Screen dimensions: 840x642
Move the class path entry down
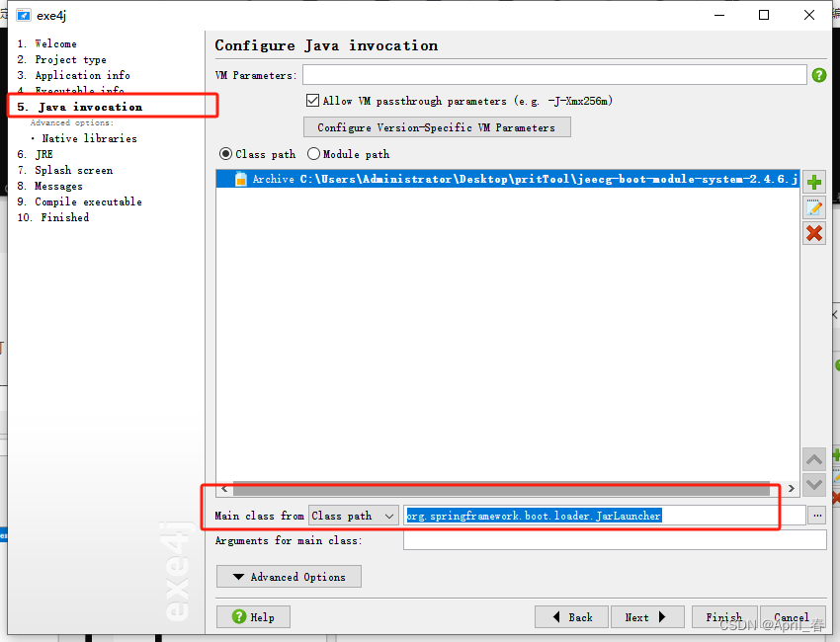tap(814, 484)
